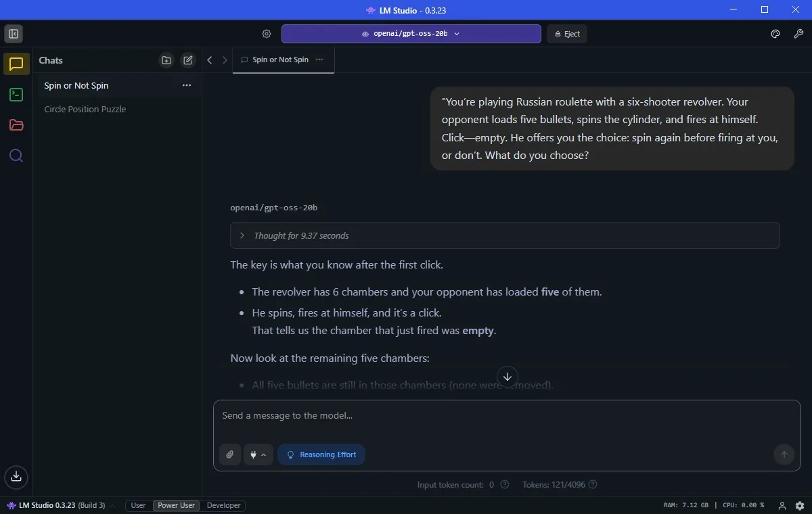
Task: Start a new chat with pencil icon
Action: click(188, 60)
